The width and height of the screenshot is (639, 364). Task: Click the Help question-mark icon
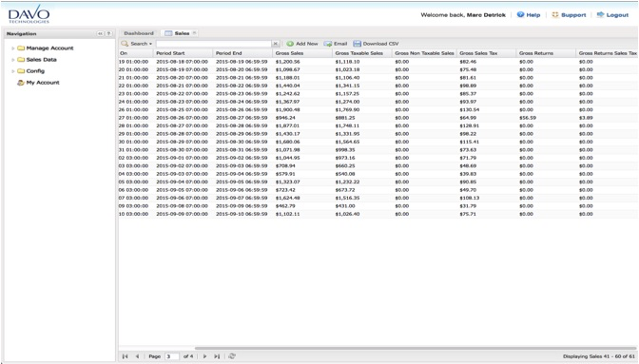tap(520, 14)
